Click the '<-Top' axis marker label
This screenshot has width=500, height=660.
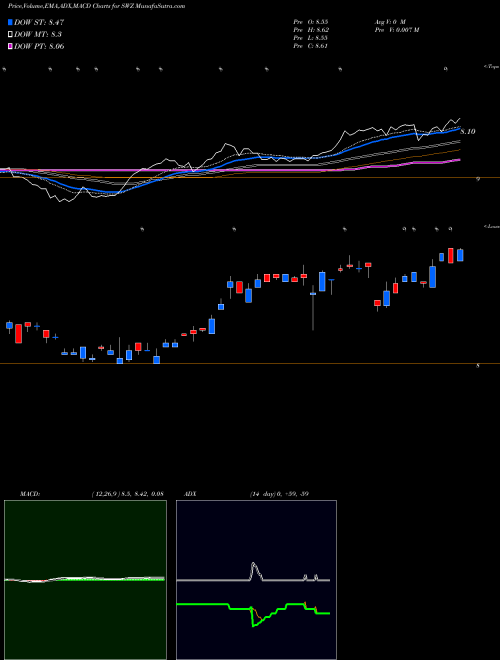(491, 67)
